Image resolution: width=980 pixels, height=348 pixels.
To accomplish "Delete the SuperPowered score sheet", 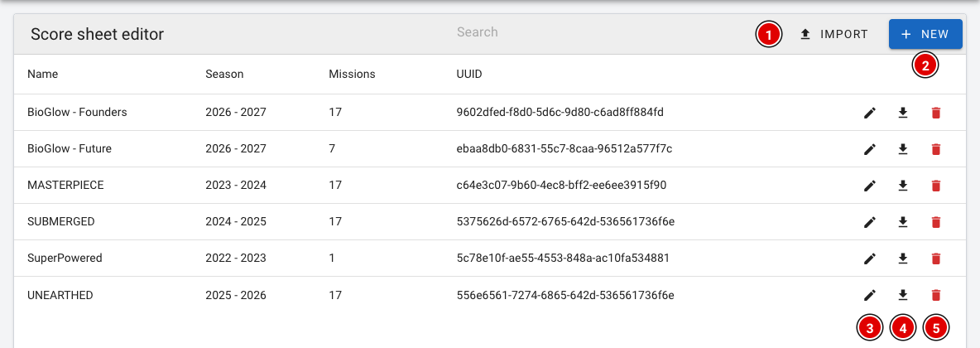I will click(935, 258).
